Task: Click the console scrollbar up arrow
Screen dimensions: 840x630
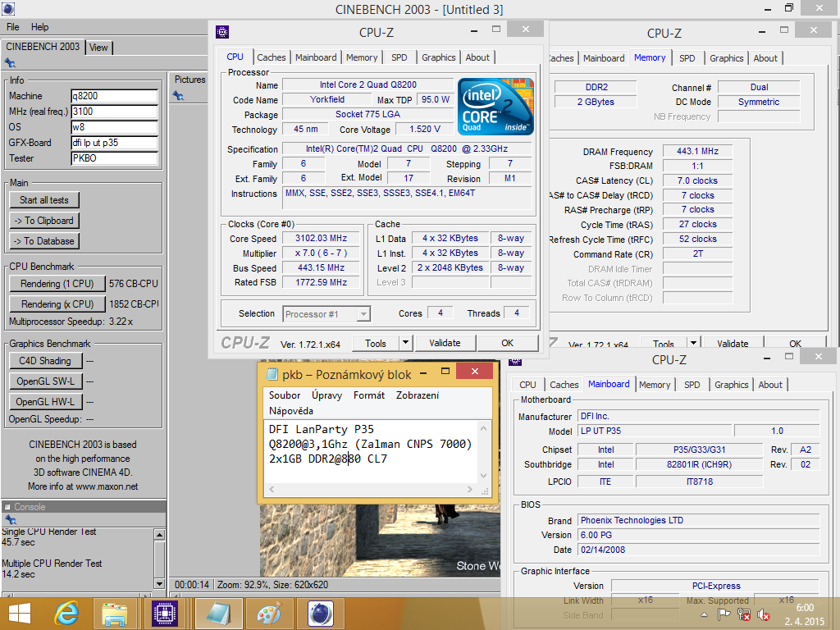Action: click(x=159, y=534)
